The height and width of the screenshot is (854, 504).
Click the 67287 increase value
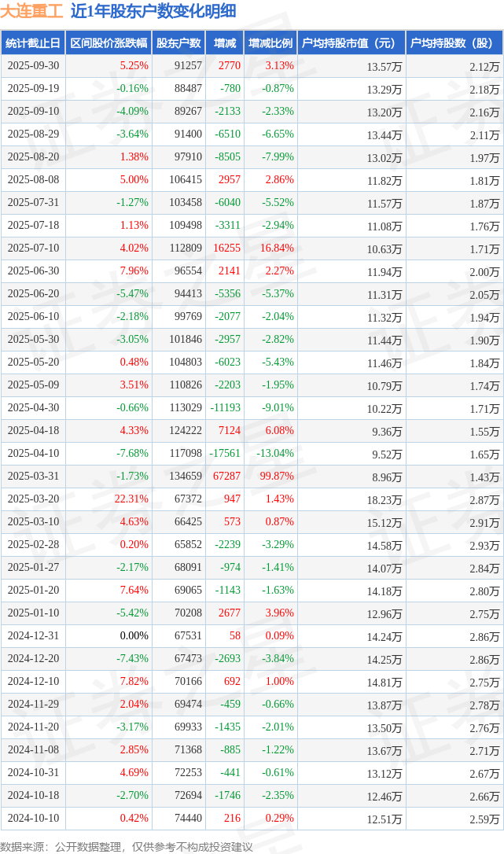(x=226, y=477)
